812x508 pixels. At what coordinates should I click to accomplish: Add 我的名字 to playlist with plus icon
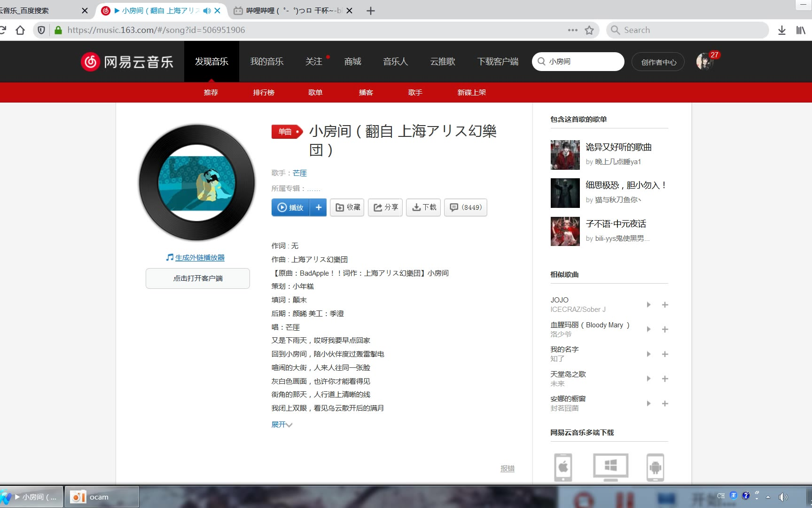point(665,354)
